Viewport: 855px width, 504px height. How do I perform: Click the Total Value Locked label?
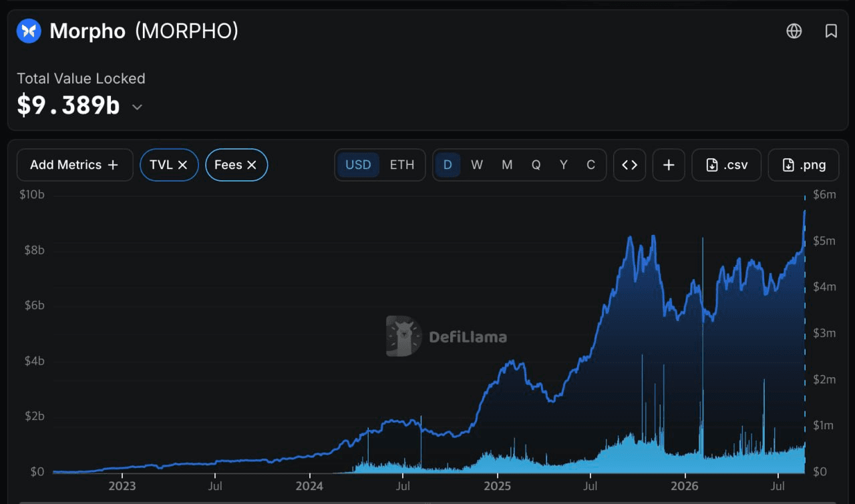click(81, 79)
